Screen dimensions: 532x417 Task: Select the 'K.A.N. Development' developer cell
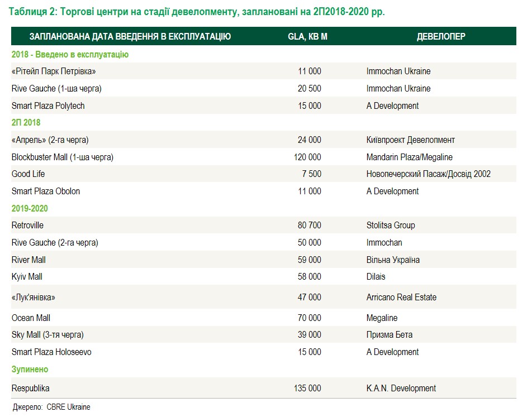point(401,388)
